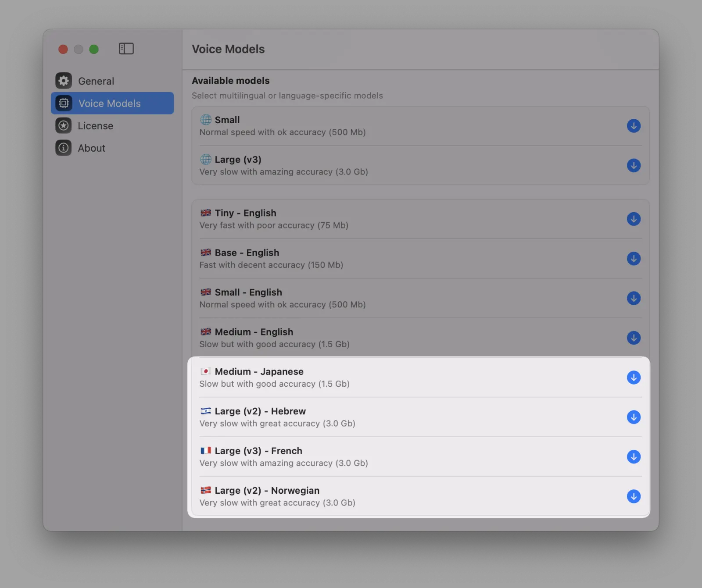Download the Tiny - English model
The height and width of the screenshot is (588, 702).
click(634, 219)
